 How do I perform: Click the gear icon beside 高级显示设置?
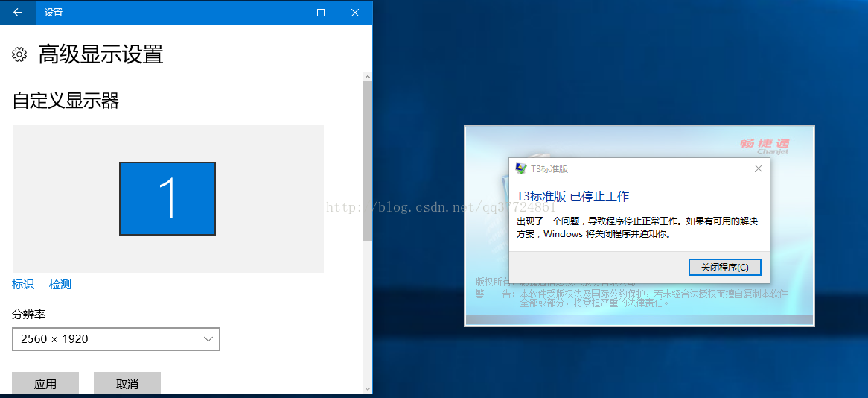pyautogui.click(x=19, y=54)
